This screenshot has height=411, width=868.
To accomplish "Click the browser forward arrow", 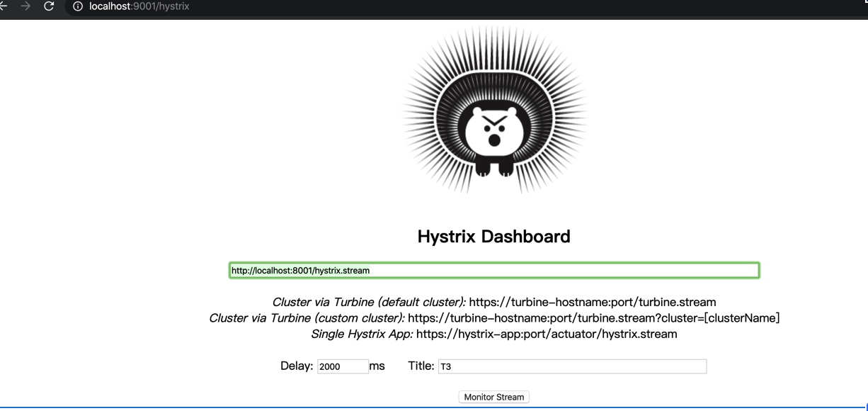I will point(26,6).
